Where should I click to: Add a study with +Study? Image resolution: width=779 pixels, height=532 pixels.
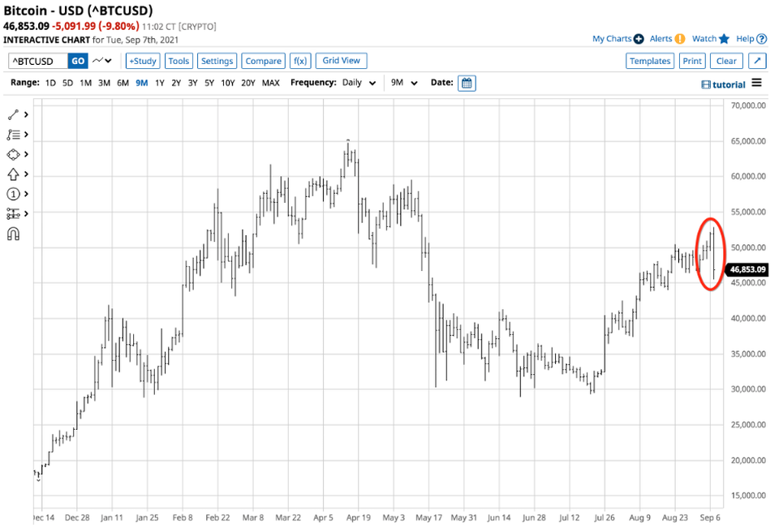pyautogui.click(x=143, y=61)
